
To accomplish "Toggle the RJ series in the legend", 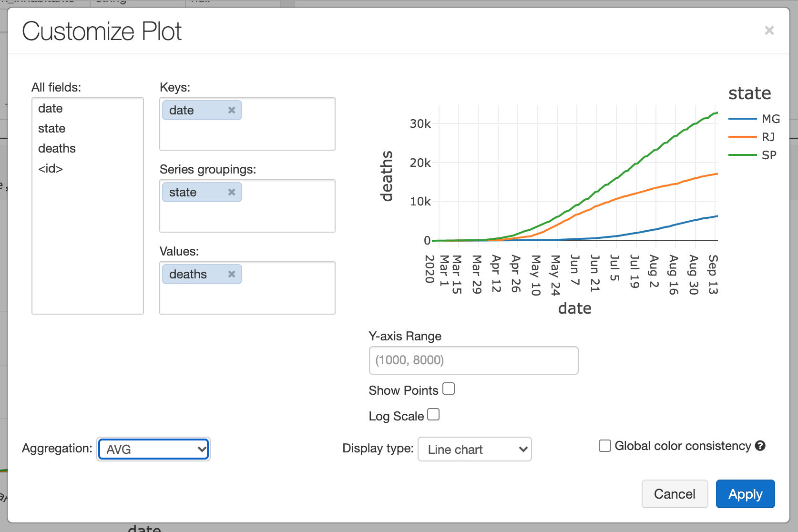I will (768, 137).
